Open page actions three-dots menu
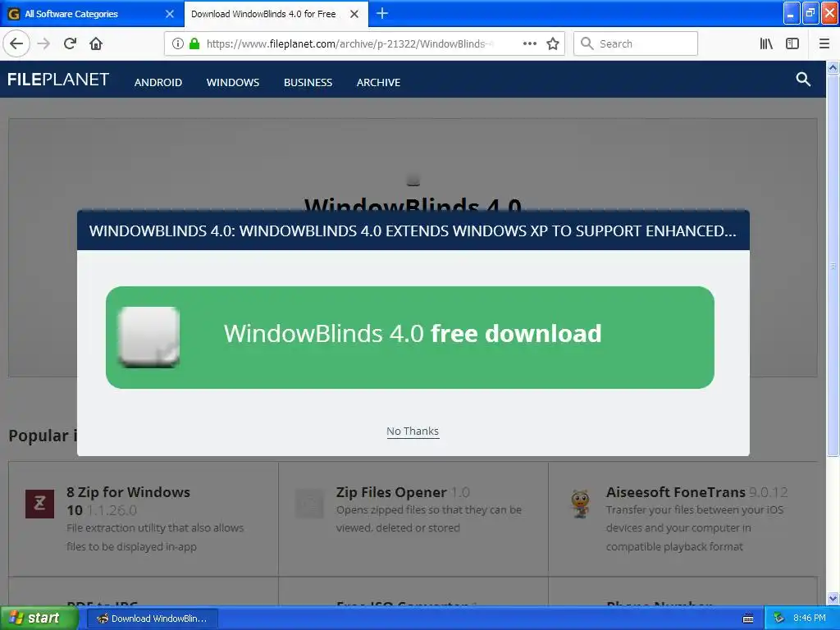This screenshot has width=840, height=630. click(529, 43)
